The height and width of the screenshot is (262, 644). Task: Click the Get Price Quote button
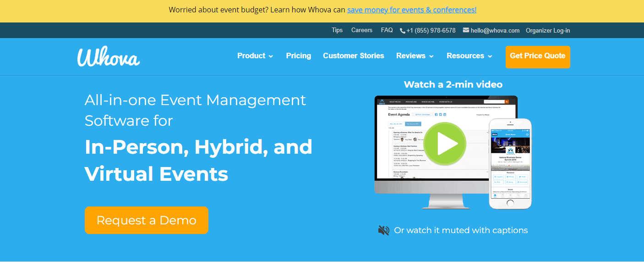[x=538, y=57]
